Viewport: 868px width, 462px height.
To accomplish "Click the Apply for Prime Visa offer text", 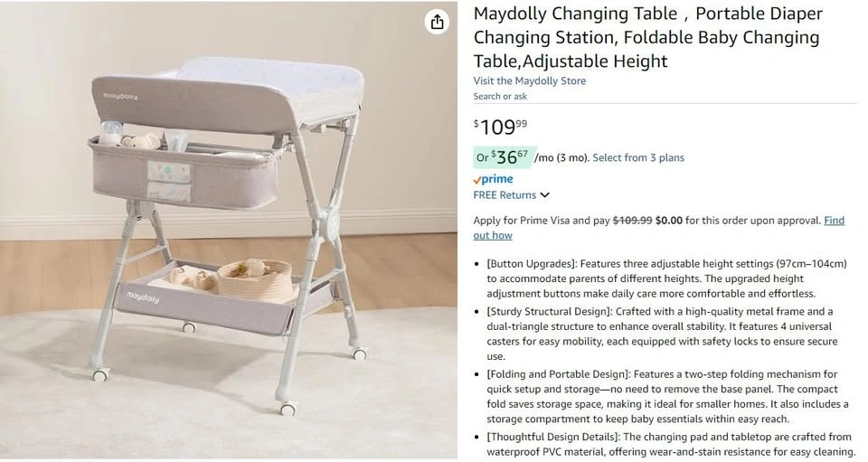I will pyautogui.click(x=541, y=221).
